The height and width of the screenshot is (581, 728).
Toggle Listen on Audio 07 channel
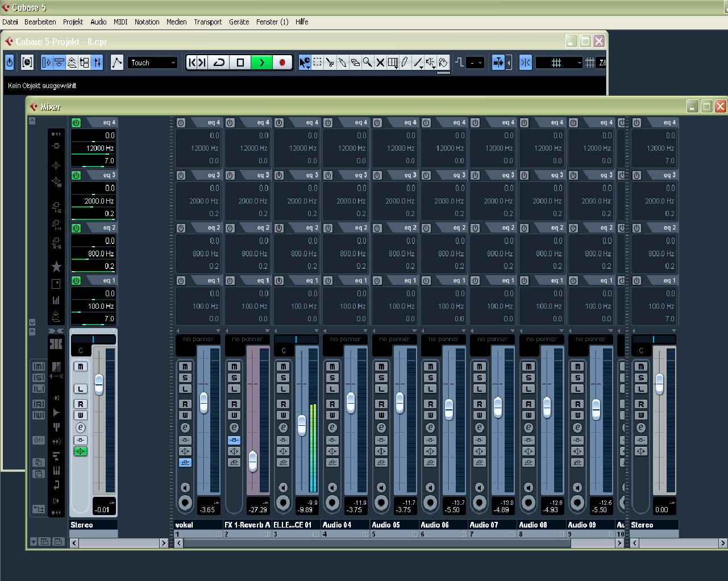479,389
